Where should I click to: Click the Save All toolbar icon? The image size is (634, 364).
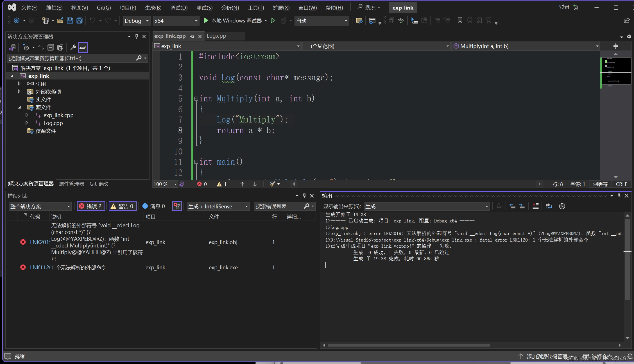(80, 21)
